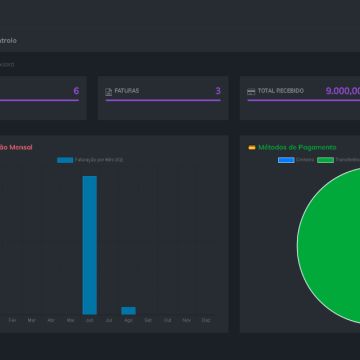The image size is (360, 360).
Task: Click the card icon beside TOTAL RECEBIDO
Action: pyautogui.click(x=251, y=92)
